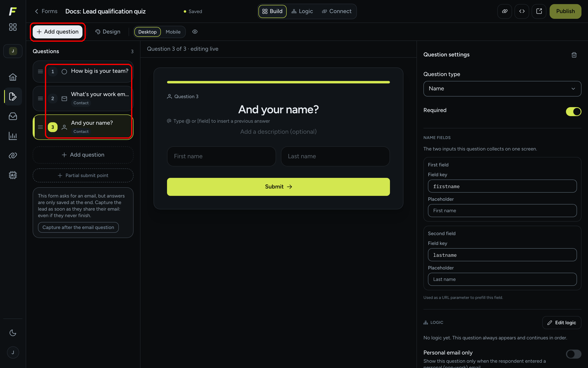Click the Edit logic button
Image resolution: width=588 pixels, height=368 pixels.
561,322
